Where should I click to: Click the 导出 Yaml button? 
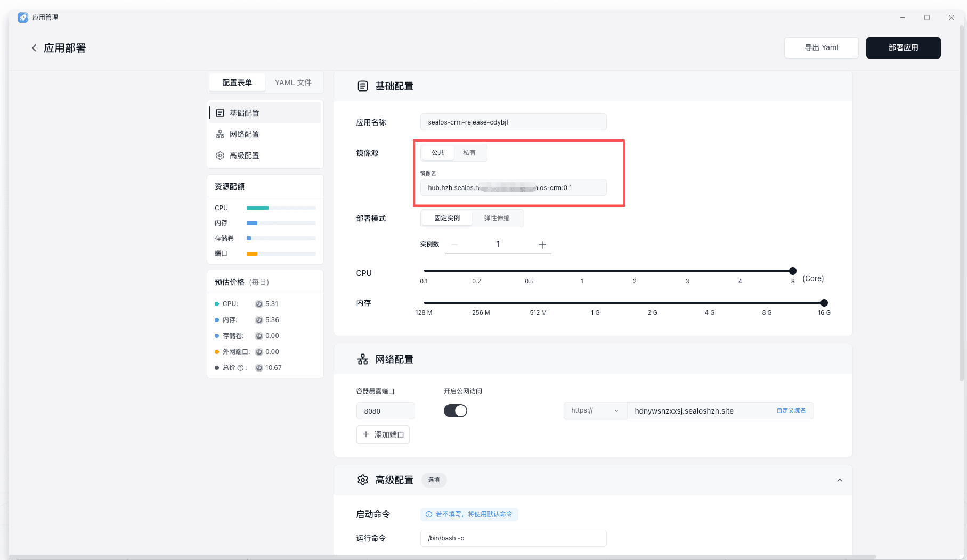821,47
